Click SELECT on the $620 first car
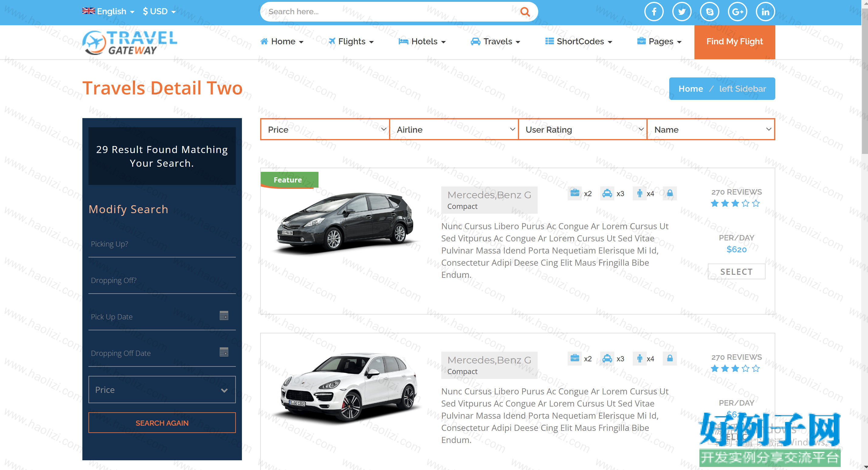This screenshot has width=868, height=470. [736, 272]
